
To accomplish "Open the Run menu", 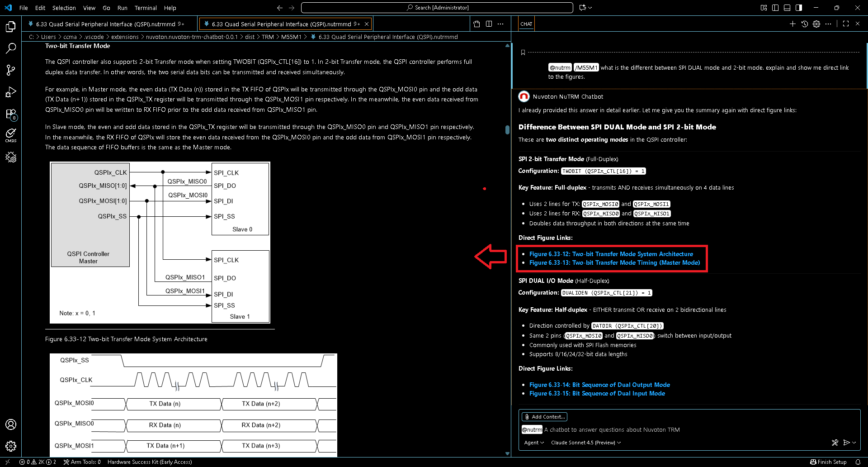I will point(122,8).
